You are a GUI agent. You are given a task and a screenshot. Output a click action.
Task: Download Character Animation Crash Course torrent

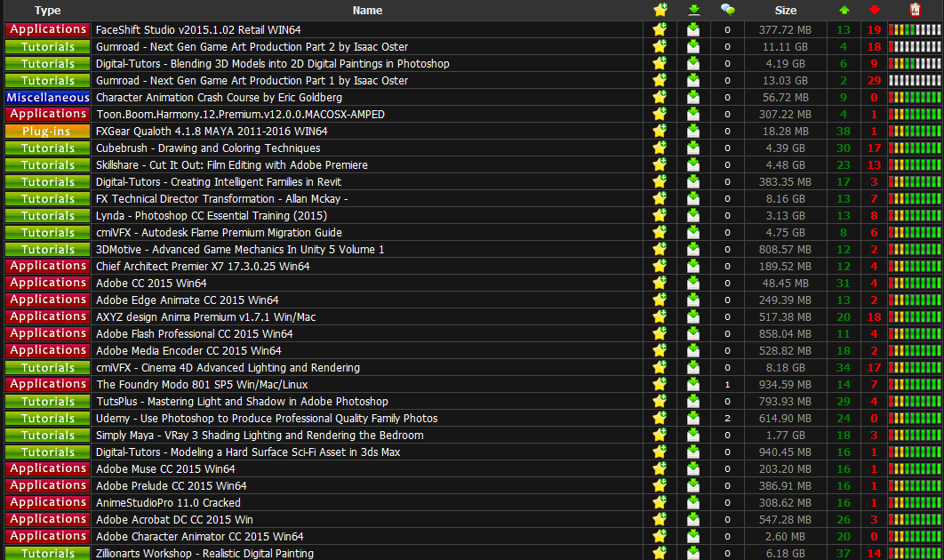coord(693,96)
